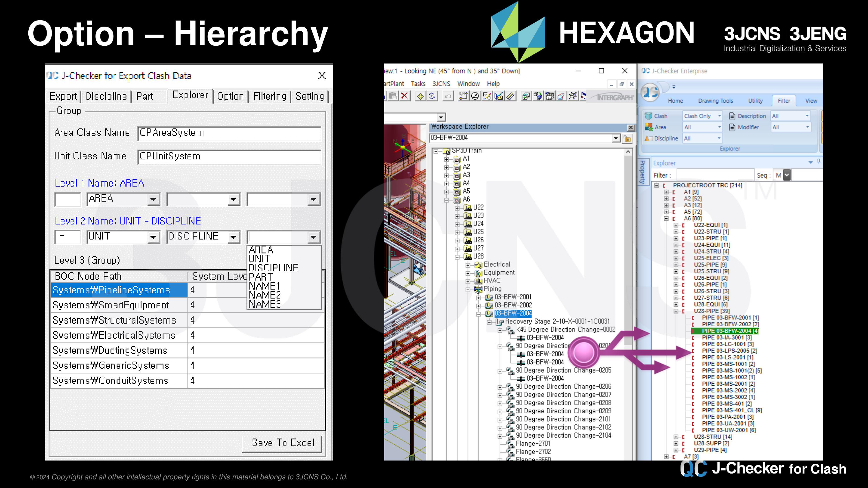Click the Description document icon

[x=732, y=116]
